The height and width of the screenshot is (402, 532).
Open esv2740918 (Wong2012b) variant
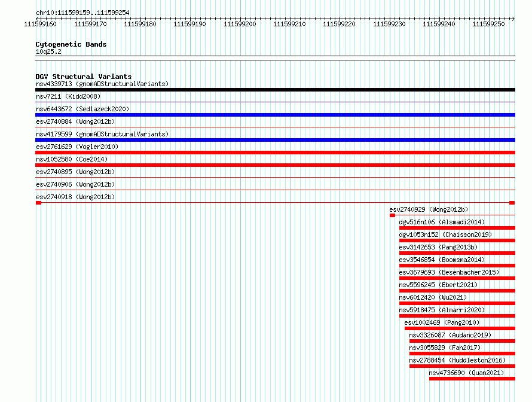[75, 197]
